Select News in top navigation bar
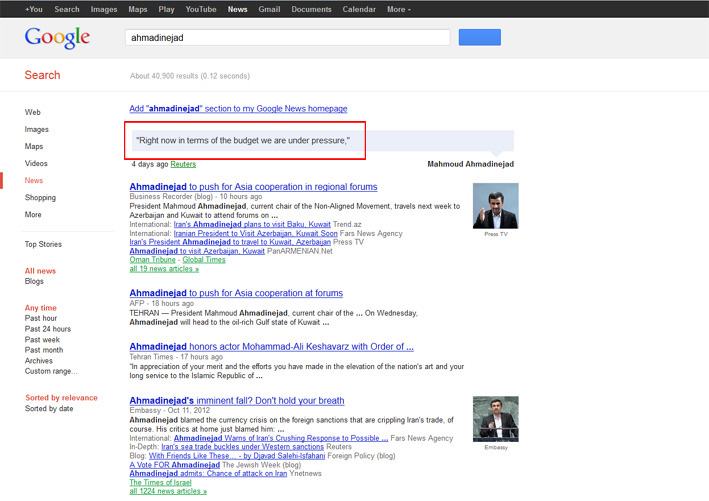 coord(237,9)
